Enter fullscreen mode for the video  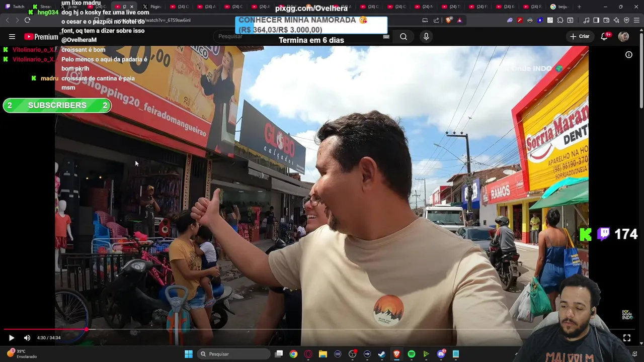point(627,338)
